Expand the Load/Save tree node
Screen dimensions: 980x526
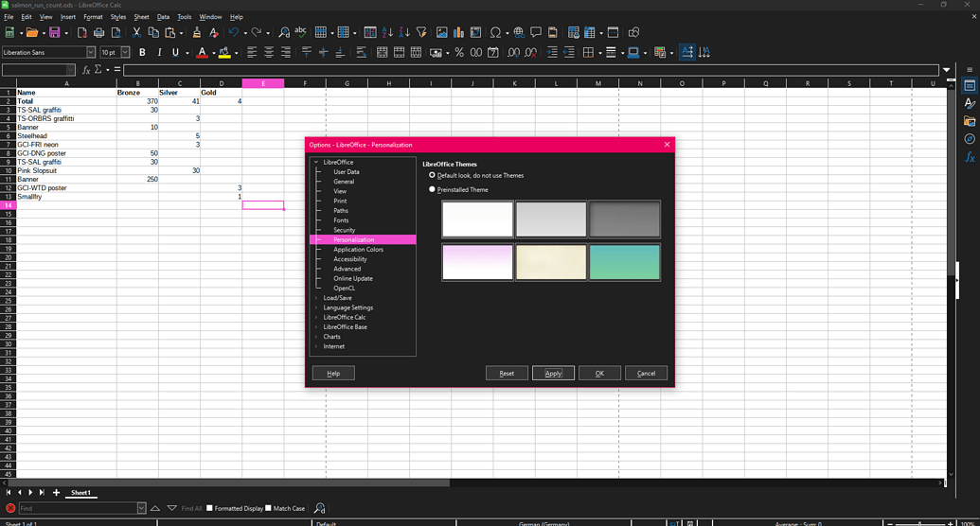pyautogui.click(x=316, y=298)
